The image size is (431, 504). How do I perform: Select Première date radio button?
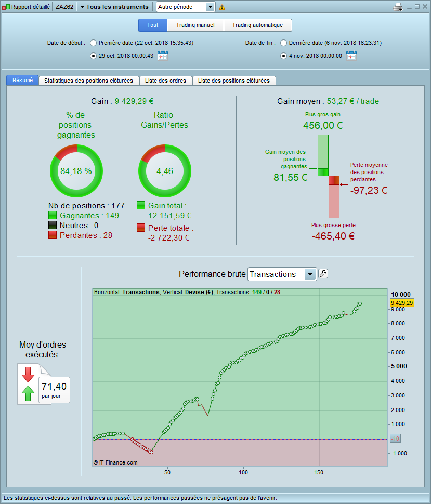93,43
